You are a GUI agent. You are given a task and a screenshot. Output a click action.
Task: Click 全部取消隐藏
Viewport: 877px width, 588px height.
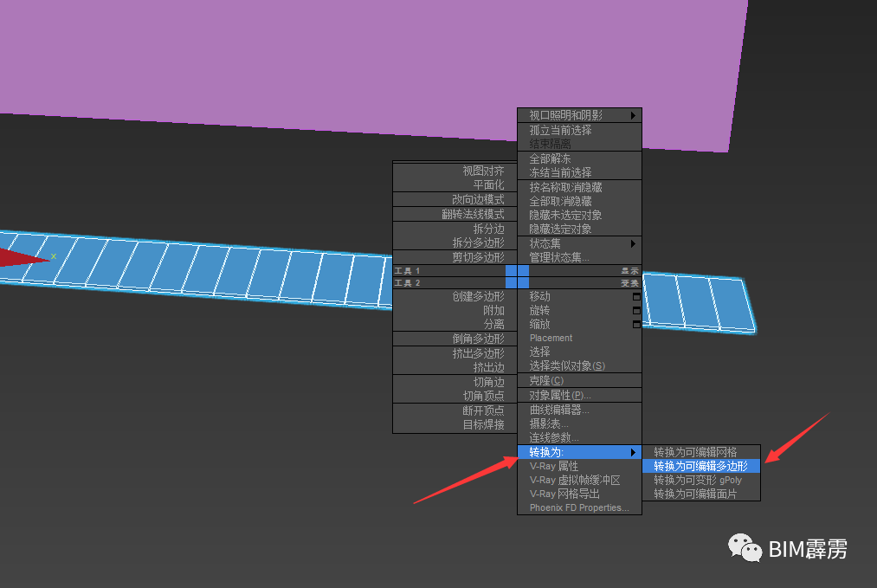tap(579, 201)
